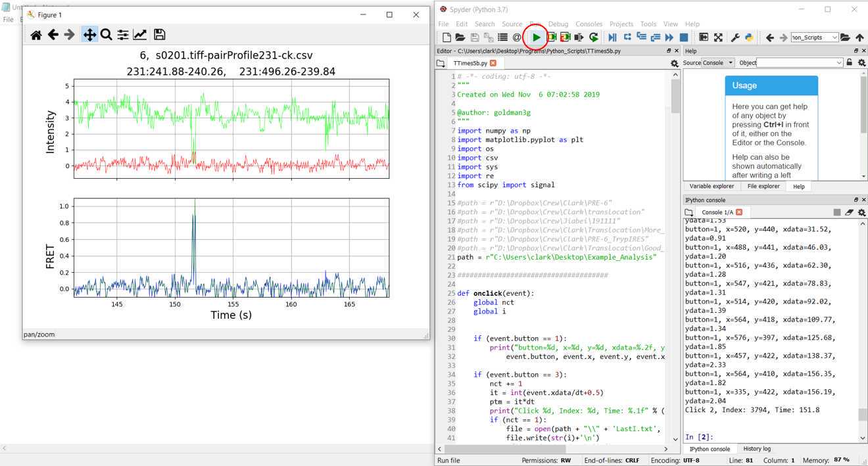
Task: Step out of function in debugger
Action: pos(656,37)
